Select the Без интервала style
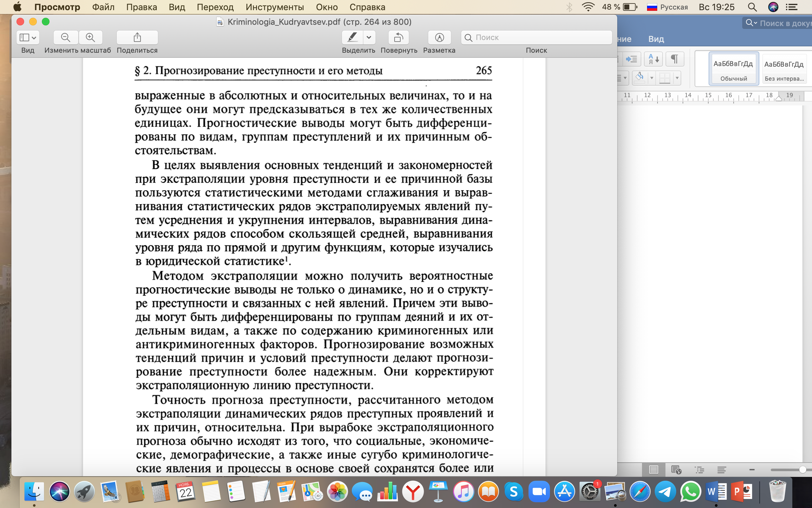The image size is (812, 508). tap(784, 69)
